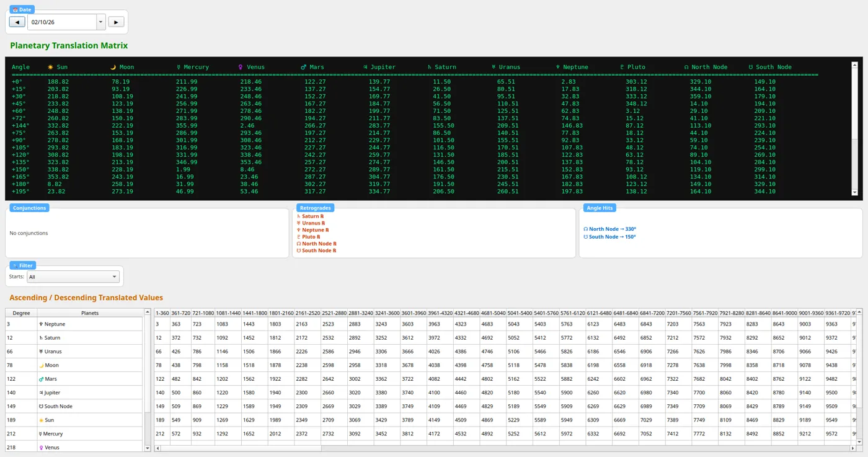
Task: Click the Planets column header
Action: (90, 313)
